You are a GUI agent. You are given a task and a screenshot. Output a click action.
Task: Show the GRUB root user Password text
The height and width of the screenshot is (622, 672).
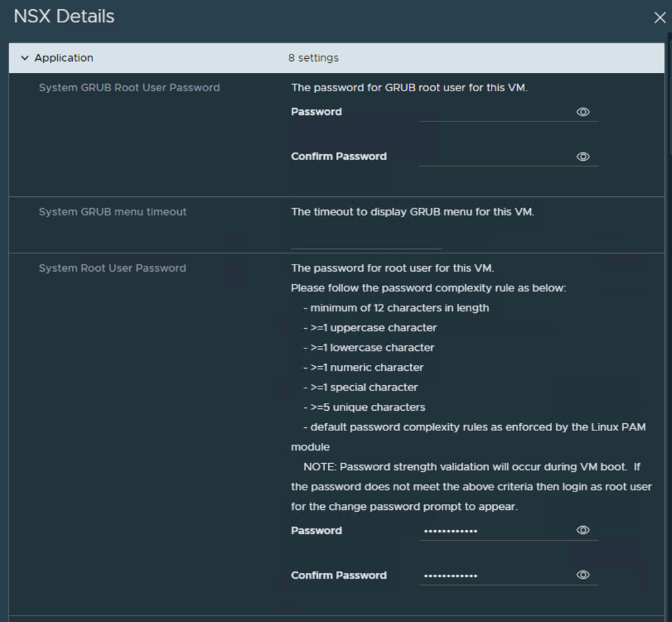click(x=583, y=112)
